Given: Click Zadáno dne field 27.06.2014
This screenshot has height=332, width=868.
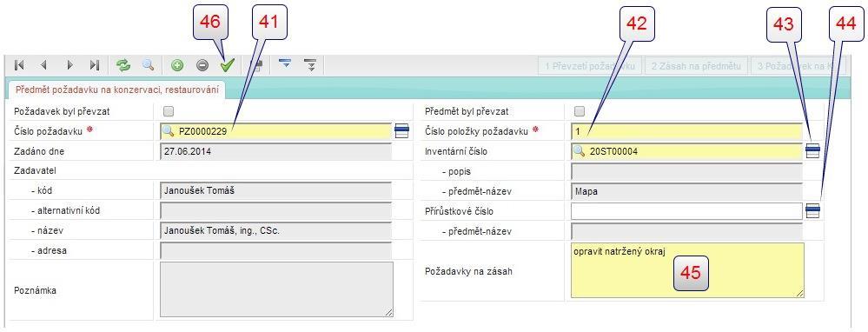Looking at the screenshot, I should [275, 151].
